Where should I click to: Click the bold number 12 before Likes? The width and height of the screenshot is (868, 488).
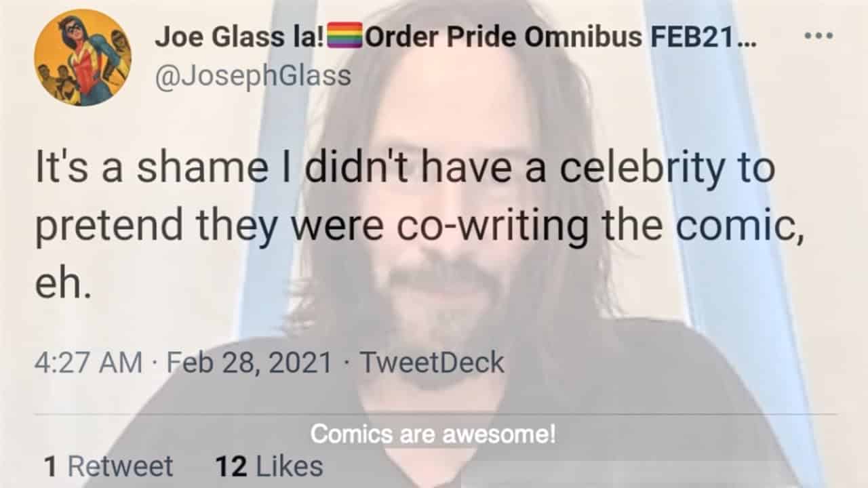pyautogui.click(x=231, y=466)
